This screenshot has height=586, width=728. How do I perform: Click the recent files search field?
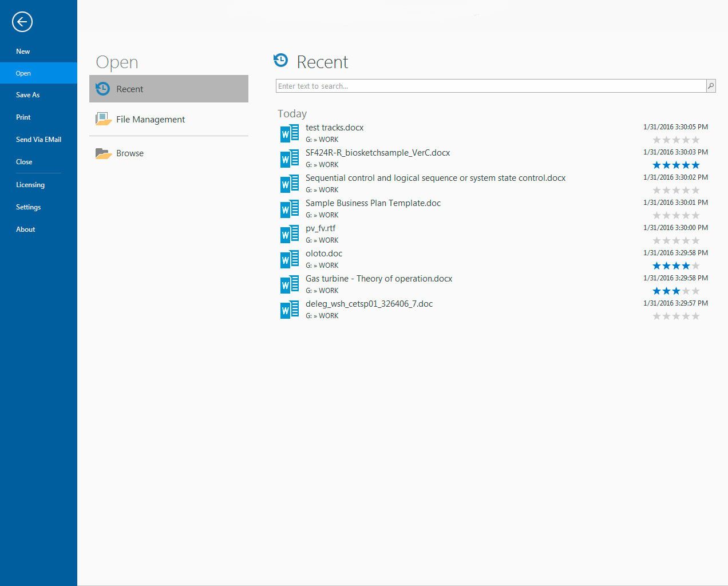(490, 86)
